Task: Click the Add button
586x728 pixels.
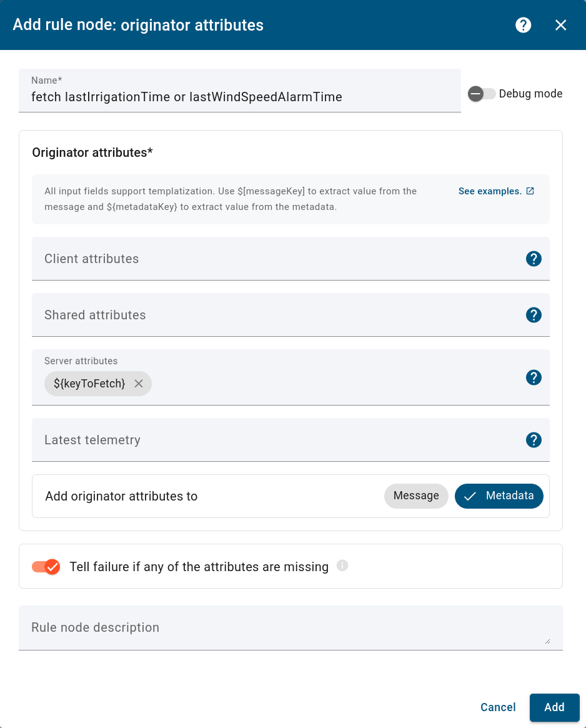Action: [554, 707]
